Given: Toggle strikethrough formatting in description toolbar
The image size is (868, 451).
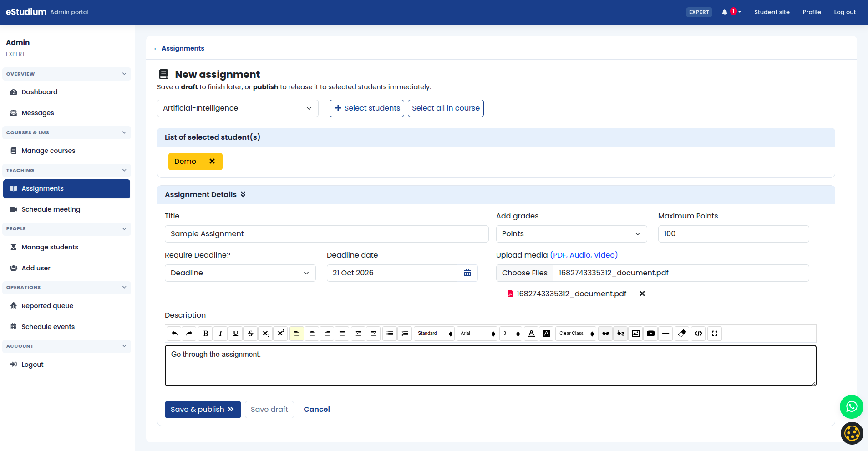Looking at the screenshot, I should point(251,334).
